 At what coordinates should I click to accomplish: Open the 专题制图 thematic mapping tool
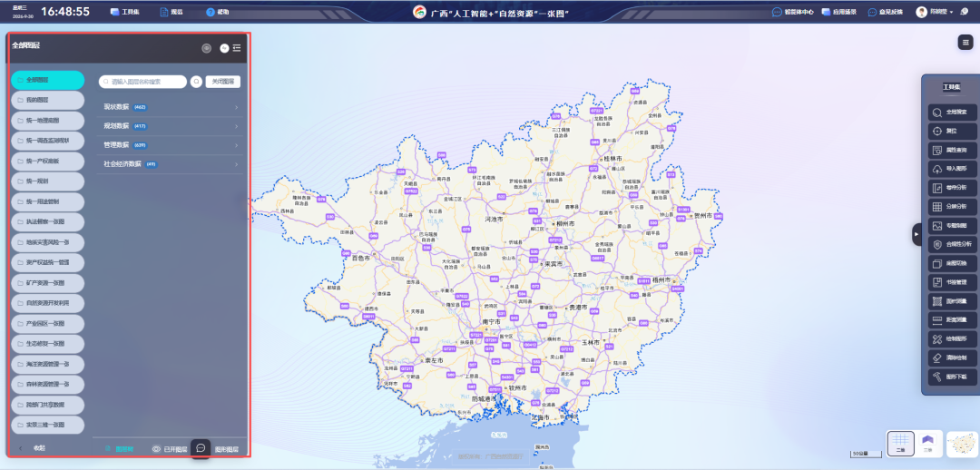[952, 226]
